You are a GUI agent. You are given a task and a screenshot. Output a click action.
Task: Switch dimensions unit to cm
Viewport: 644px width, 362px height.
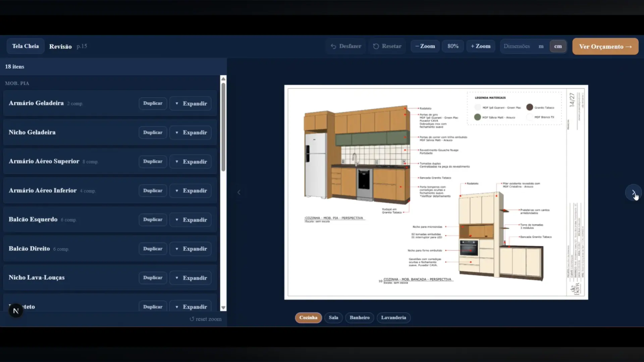[x=558, y=46]
